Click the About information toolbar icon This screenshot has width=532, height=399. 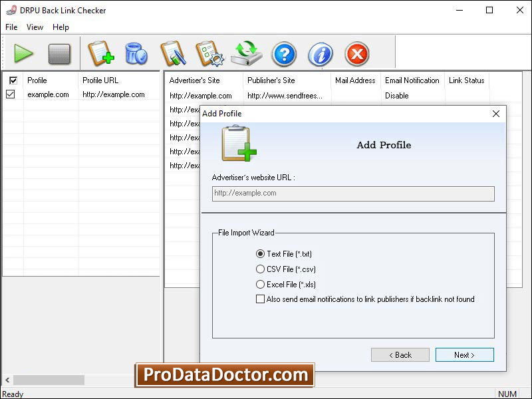[x=320, y=54]
